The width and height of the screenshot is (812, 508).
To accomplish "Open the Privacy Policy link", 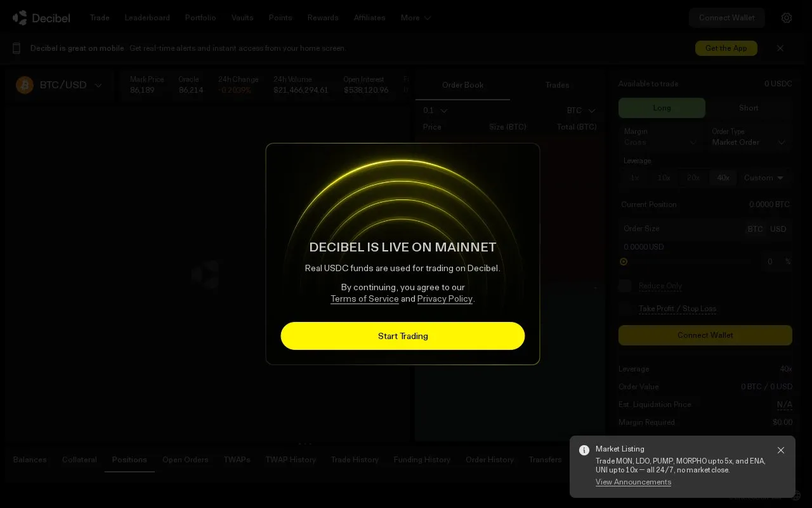I will point(445,299).
